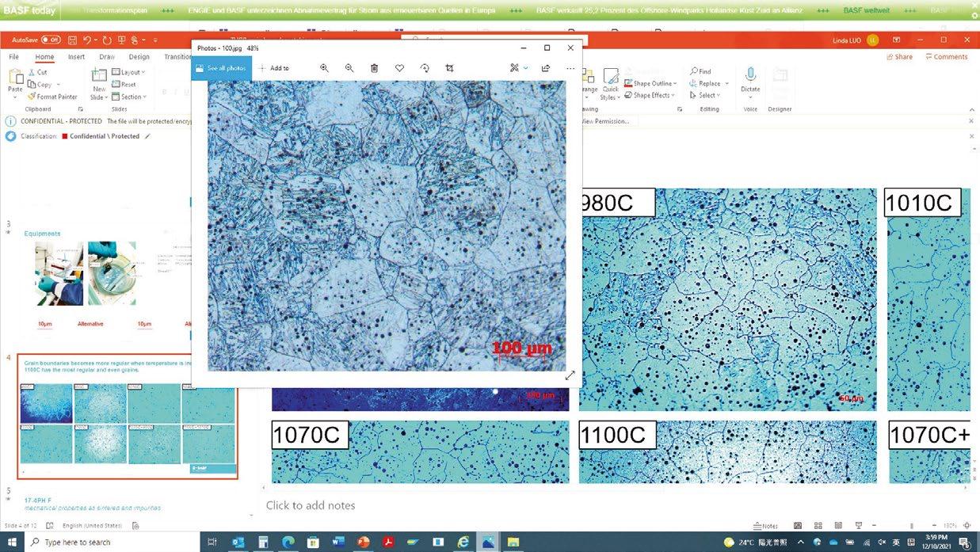
Task: Dismiss the Confidential-Protected message bar
Action: [971, 121]
